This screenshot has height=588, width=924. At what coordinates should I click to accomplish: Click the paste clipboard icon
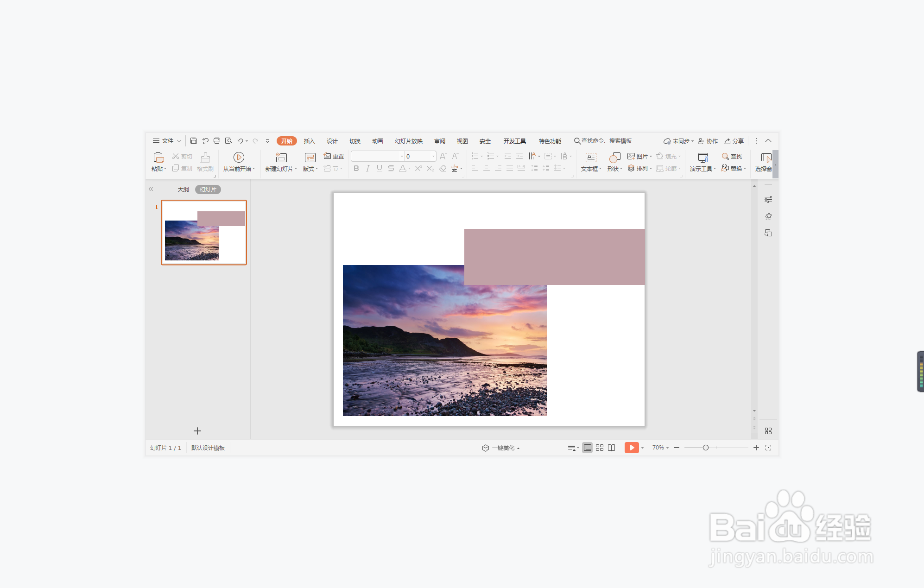point(158,158)
